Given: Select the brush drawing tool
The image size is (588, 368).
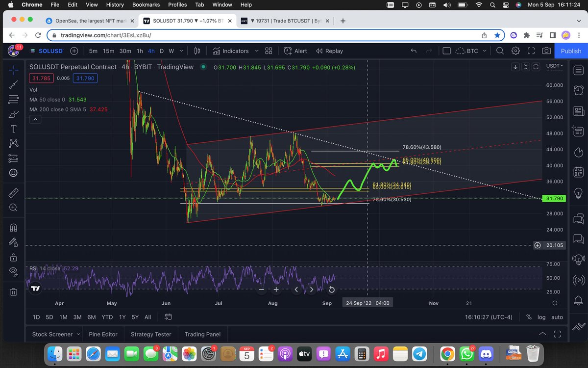Looking at the screenshot, I should [13, 114].
